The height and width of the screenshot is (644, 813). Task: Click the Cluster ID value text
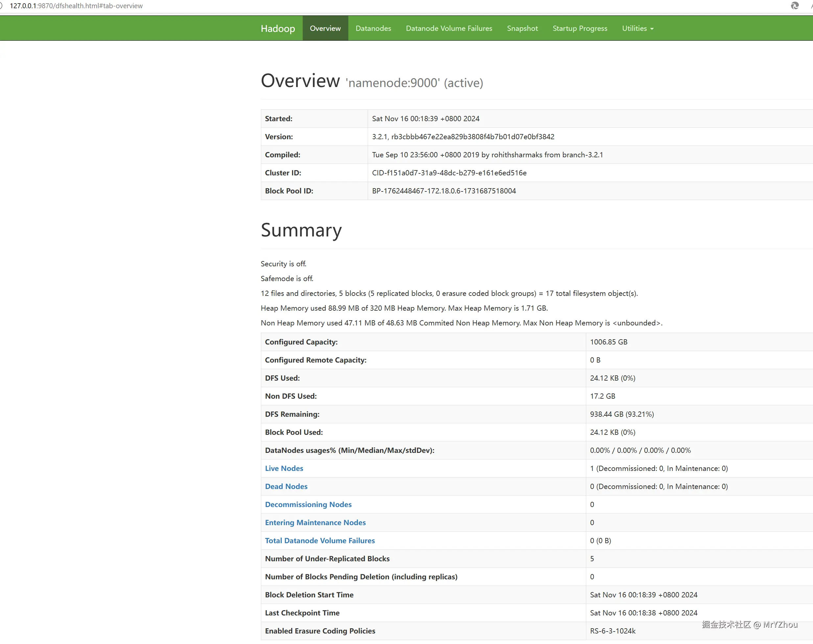[449, 173]
